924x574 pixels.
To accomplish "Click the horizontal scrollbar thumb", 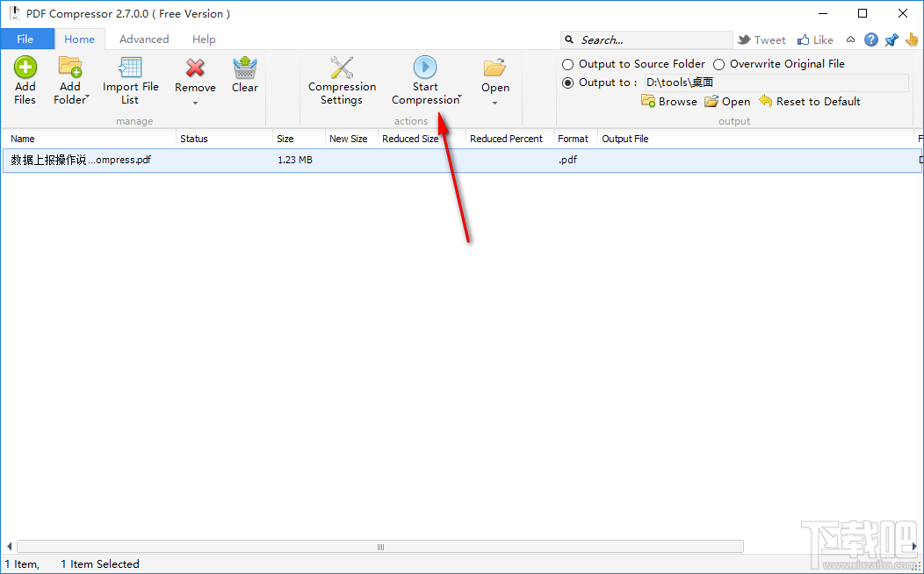I will [380, 547].
